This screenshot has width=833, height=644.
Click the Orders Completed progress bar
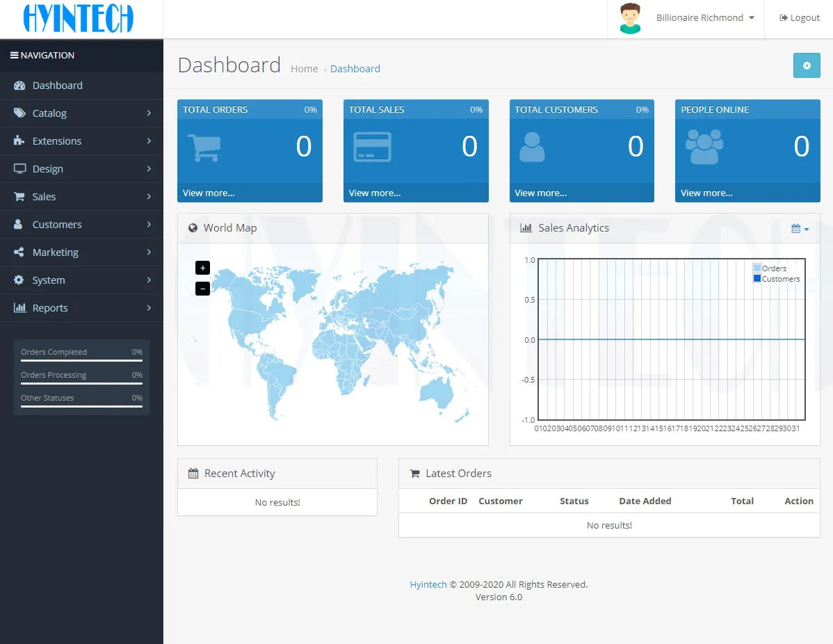point(81,360)
